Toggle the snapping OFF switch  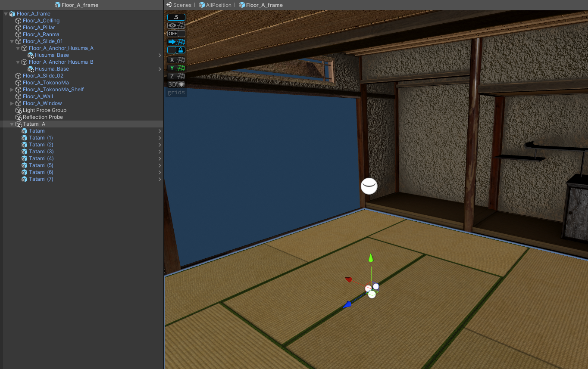click(x=176, y=34)
